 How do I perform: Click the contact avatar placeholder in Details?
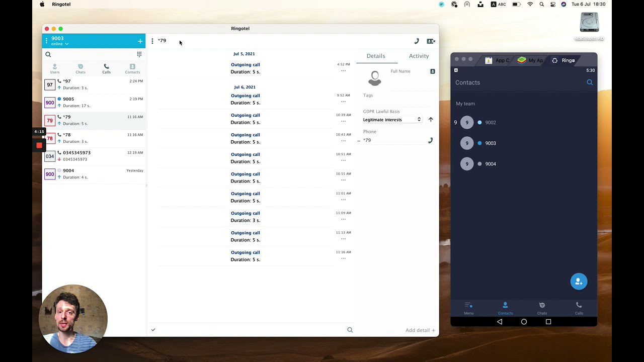(375, 78)
